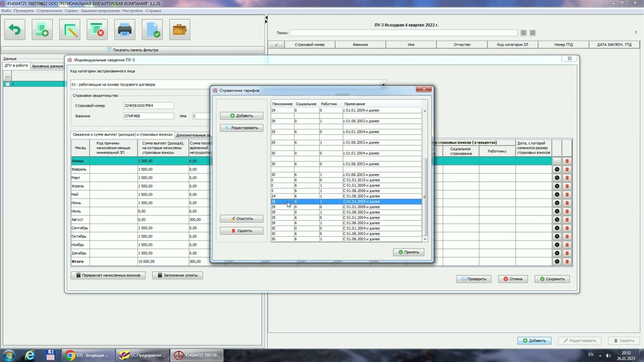Toggle checkmark column header in ПУ-3 table
644x362 pixels.
pos(276,45)
